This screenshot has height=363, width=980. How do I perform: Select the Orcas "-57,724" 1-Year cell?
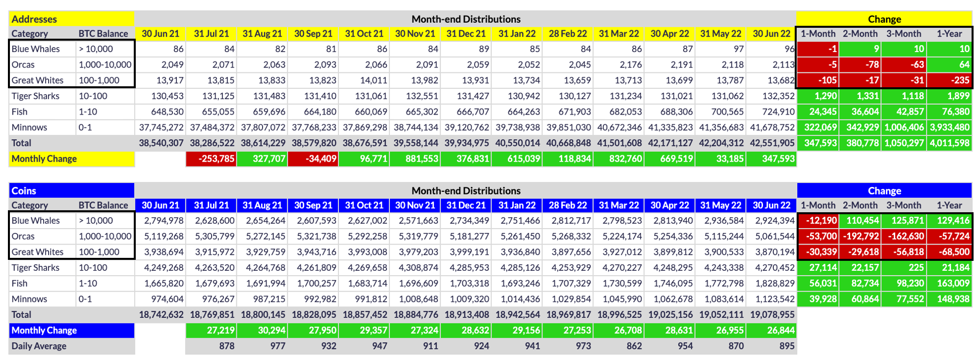click(x=949, y=236)
